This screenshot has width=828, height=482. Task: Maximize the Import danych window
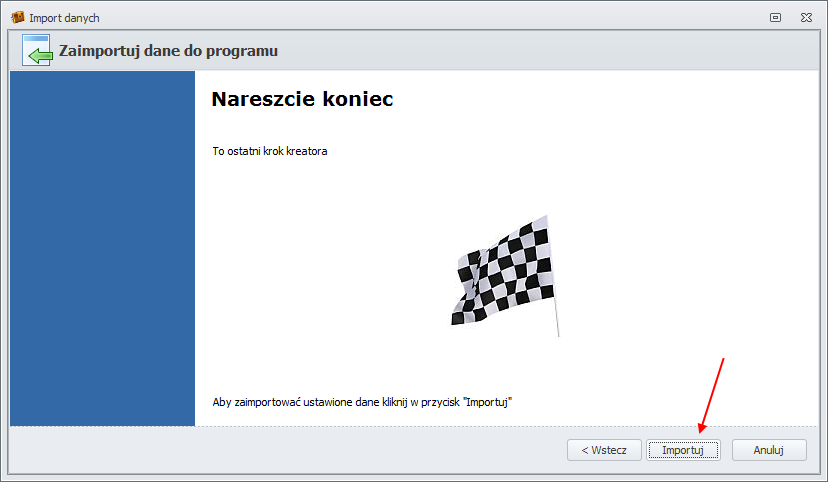click(x=775, y=18)
